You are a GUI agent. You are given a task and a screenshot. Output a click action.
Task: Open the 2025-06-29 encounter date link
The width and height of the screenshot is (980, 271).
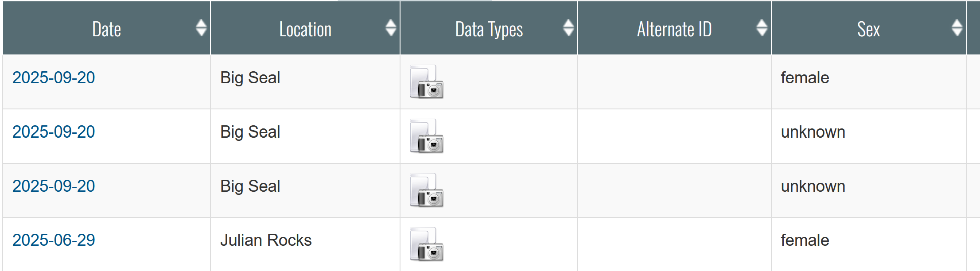click(54, 240)
